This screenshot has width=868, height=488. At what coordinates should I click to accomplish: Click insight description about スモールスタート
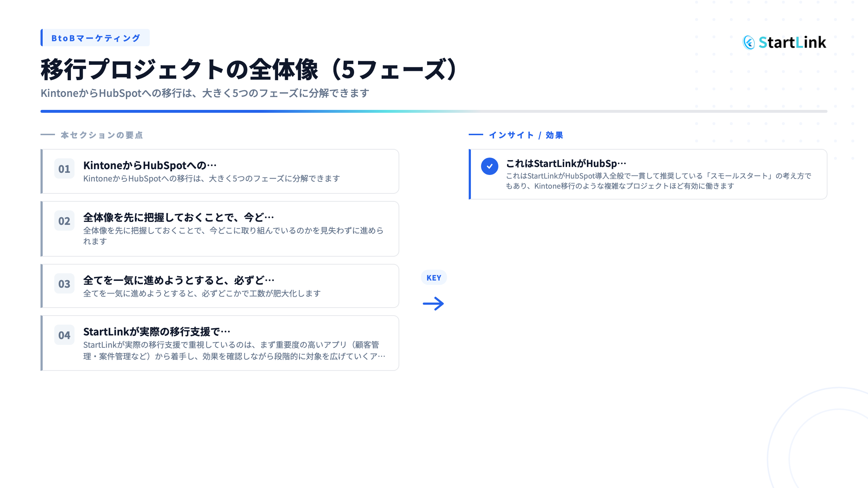(658, 181)
